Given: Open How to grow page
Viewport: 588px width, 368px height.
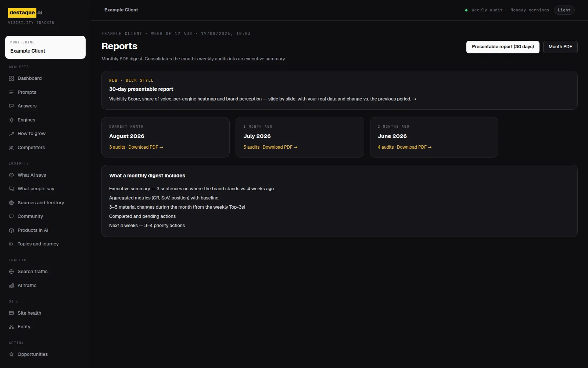Looking at the screenshot, I should click(x=45, y=134).
